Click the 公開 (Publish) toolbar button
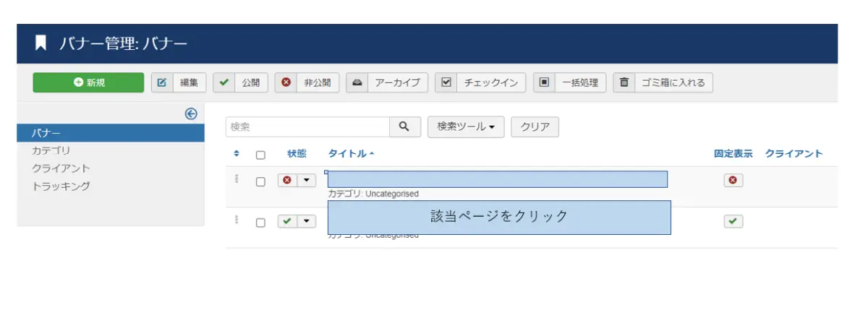This screenshot has width=868, height=310. tap(241, 82)
